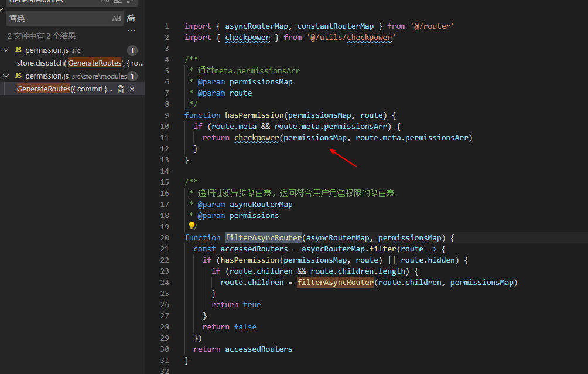Screen dimensions: 588x374
Task: Click line number 24 in the gutter
Action: tap(164, 283)
